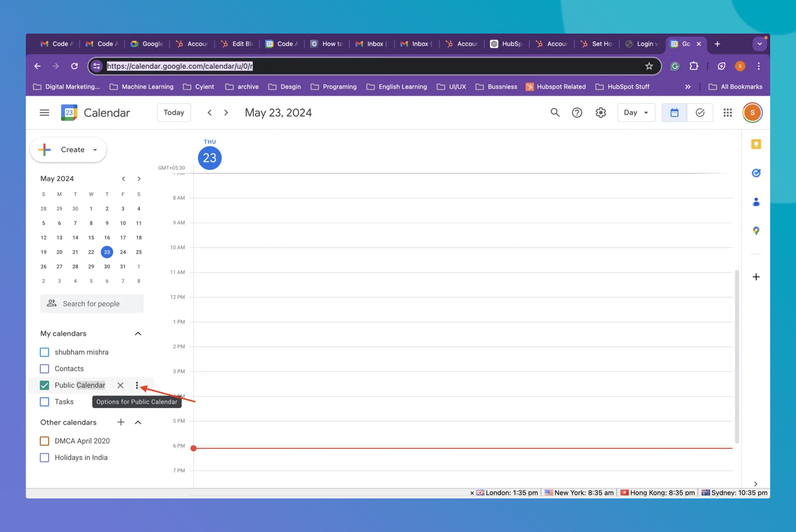Open the Google Maps side panel icon
Viewport: 796px width, 532px height.
[756, 231]
